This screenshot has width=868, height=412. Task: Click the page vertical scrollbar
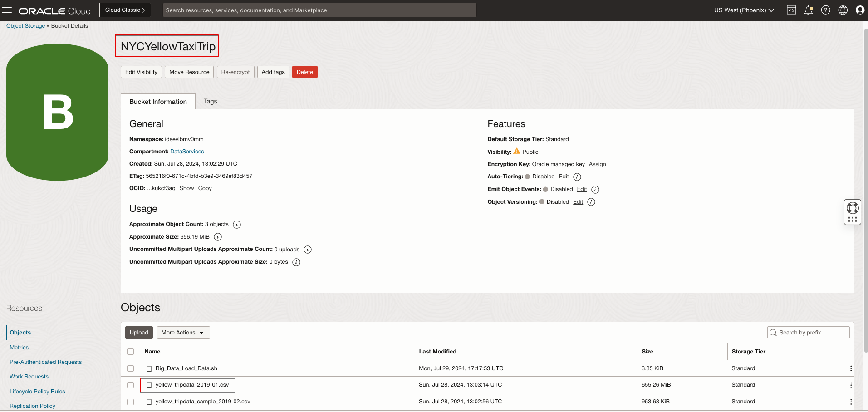pyautogui.click(x=865, y=191)
